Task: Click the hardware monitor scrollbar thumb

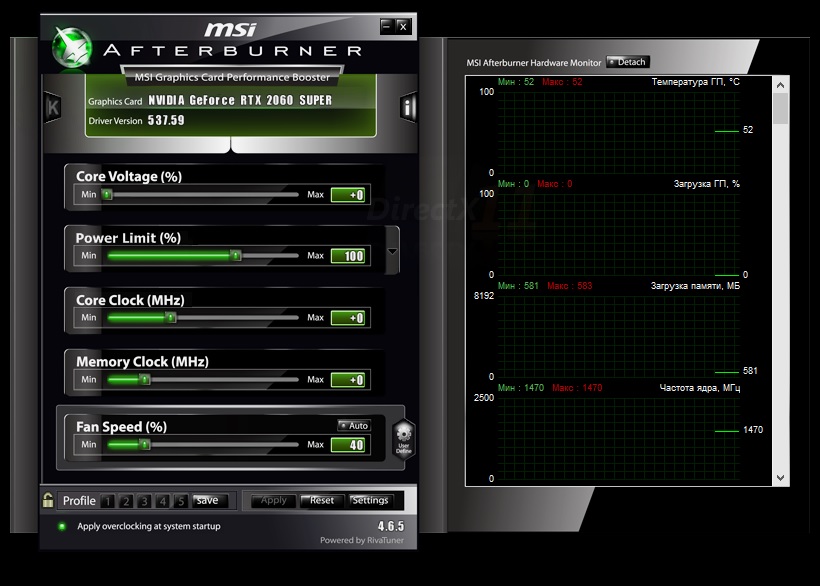Action: pos(781,108)
